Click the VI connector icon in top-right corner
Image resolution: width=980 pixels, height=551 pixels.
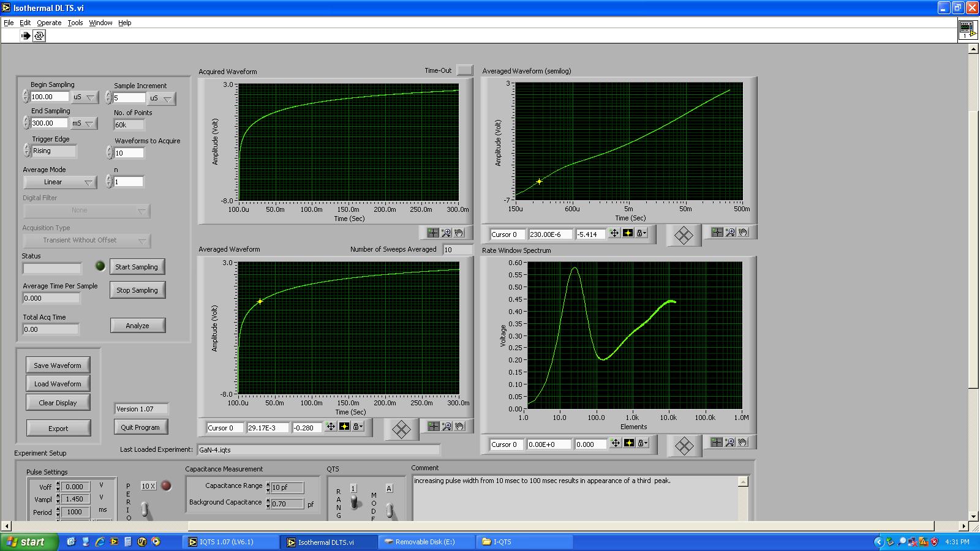point(967,30)
